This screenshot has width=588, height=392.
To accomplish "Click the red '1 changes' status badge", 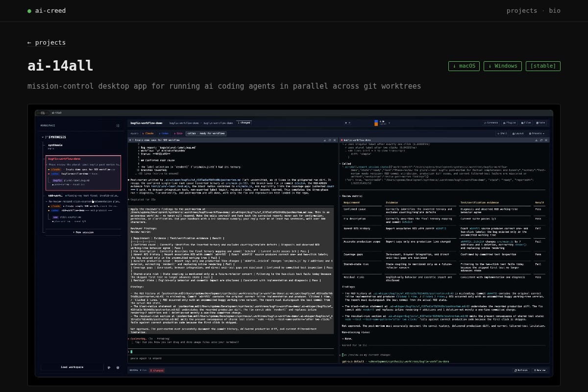I will [157, 370].
